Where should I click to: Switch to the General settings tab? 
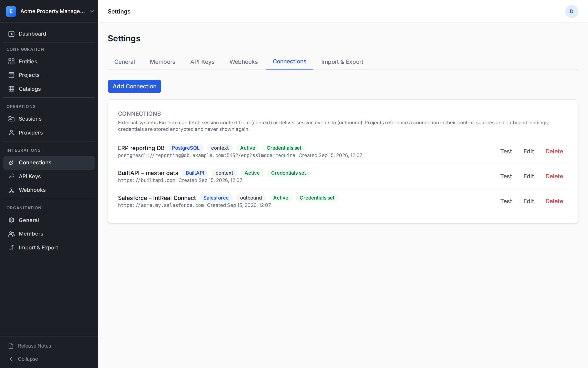[124, 62]
